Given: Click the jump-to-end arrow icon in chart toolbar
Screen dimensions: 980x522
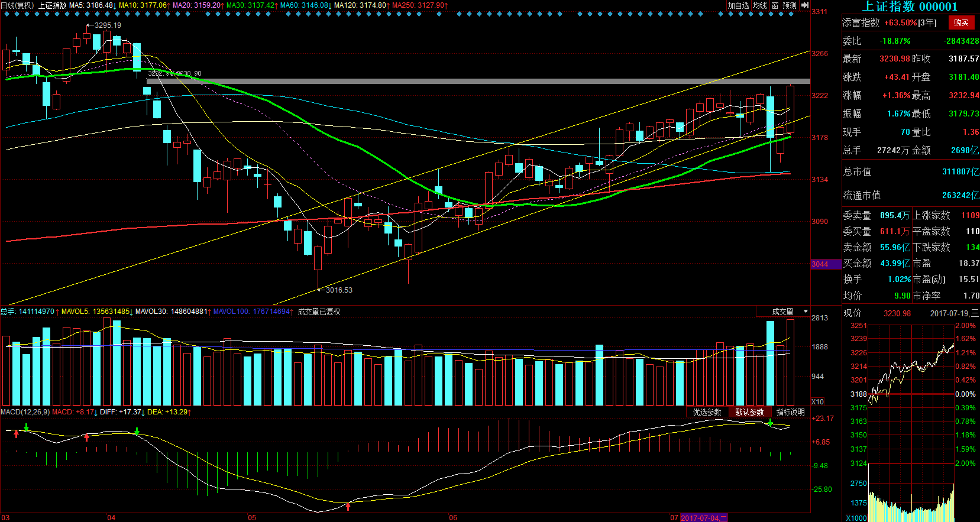Looking at the screenshot, I should point(804,5).
